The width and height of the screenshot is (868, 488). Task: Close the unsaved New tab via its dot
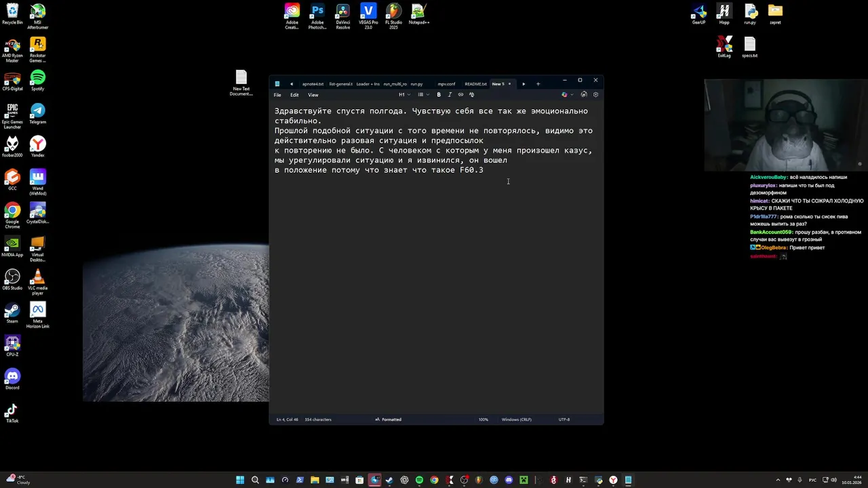click(x=509, y=84)
